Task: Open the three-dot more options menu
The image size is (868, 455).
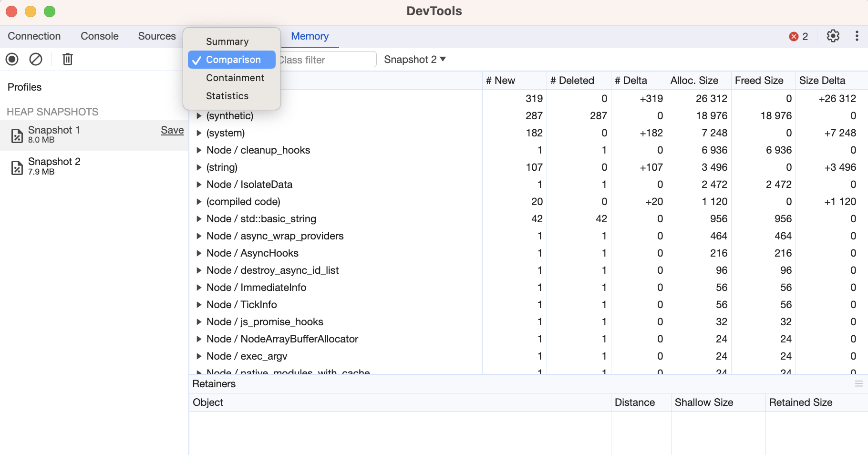Action: click(x=857, y=36)
